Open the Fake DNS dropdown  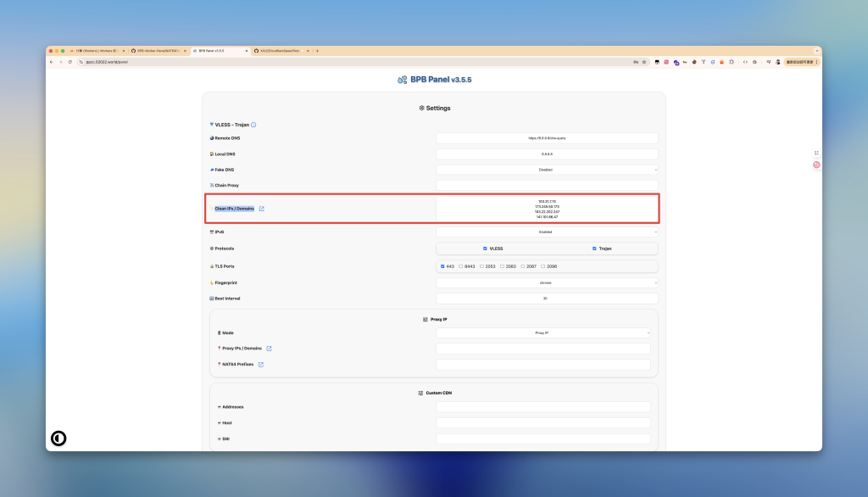(x=547, y=170)
